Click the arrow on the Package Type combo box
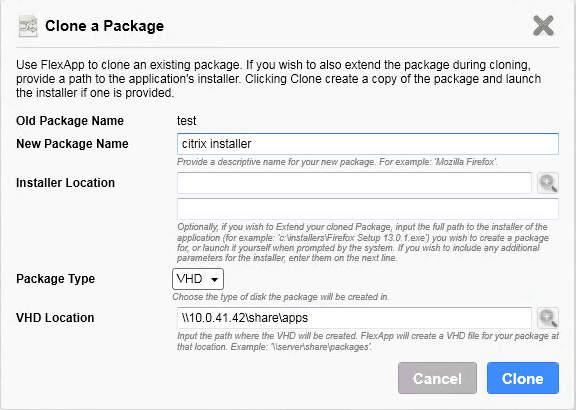576x410 pixels. pos(215,280)
